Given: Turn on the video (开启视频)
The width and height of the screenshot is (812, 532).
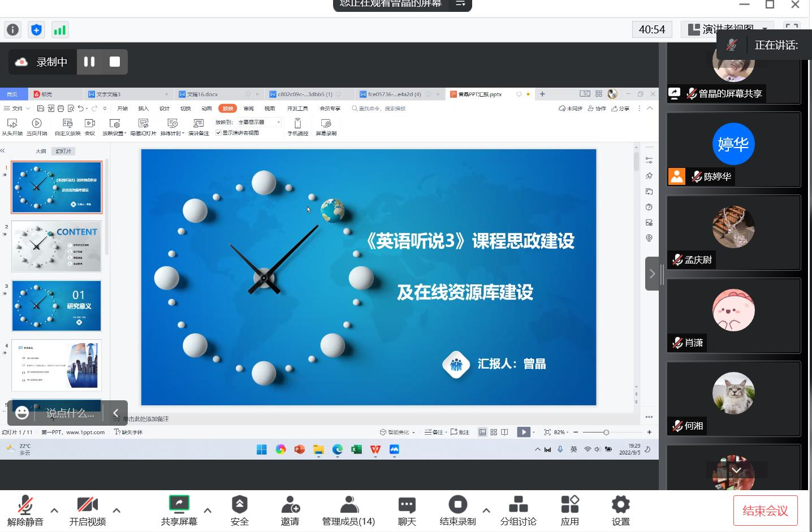Looking at the screenshot, I should pos(87,504).
